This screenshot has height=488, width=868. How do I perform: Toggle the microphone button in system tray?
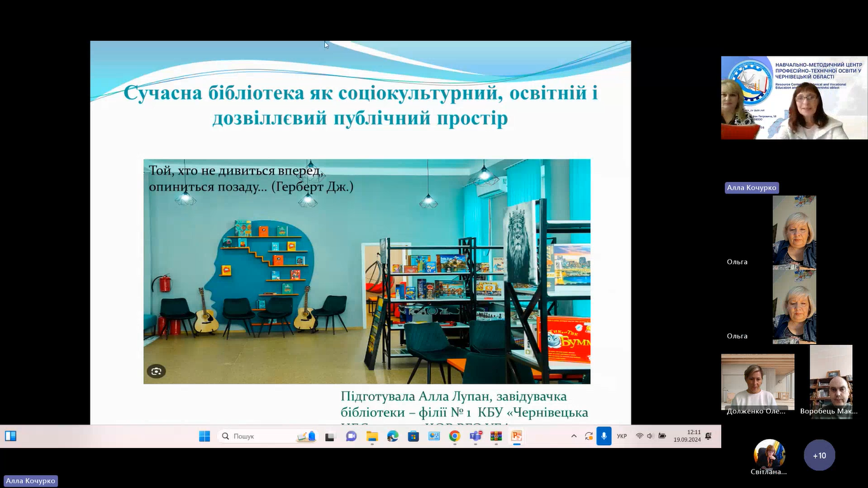pyautogui.click(x=603, y=436)
